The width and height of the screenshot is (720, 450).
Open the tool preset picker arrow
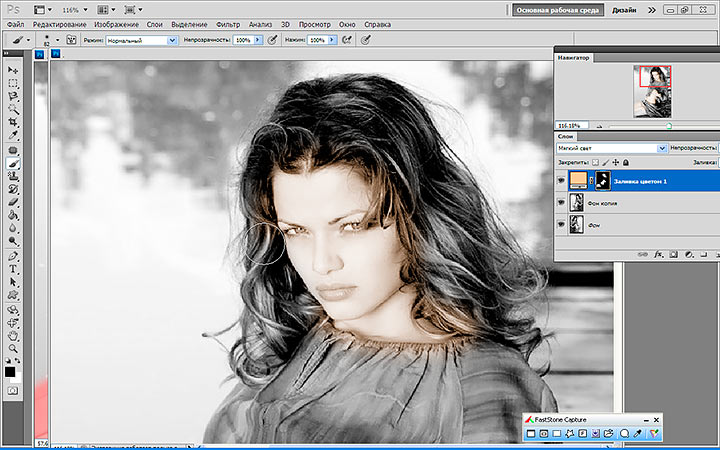pyautogui.click(x=28, y=40)
